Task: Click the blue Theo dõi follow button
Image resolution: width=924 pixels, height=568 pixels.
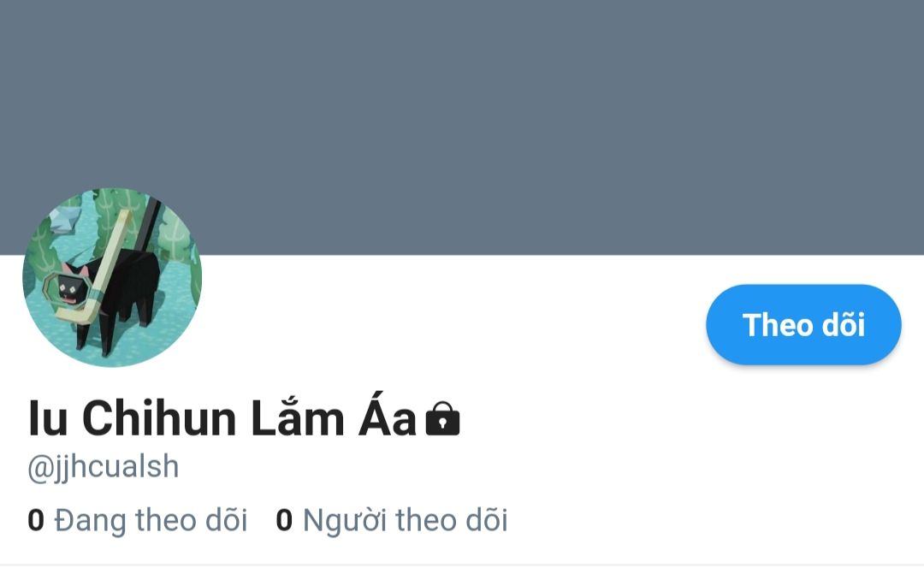Action: [x=803, y=325]
